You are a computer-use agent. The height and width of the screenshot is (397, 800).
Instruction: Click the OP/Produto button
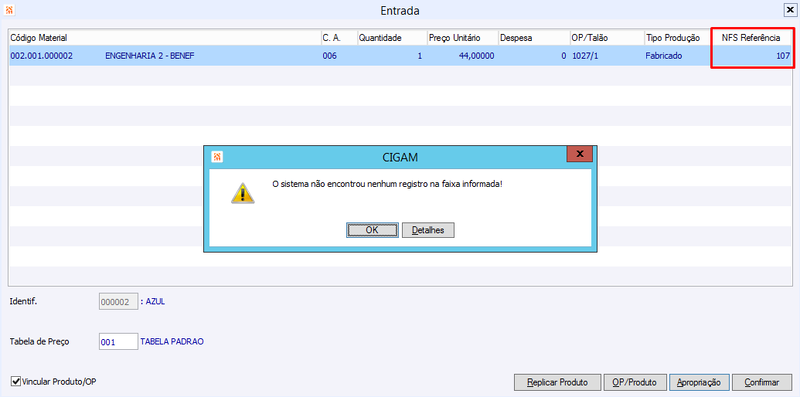635,382
